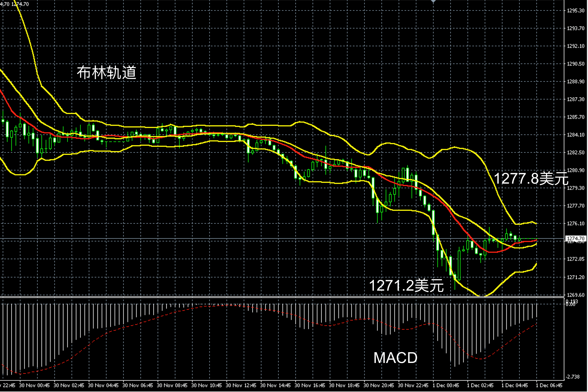Click the 1295.30 price scale label

pos(575,10)
